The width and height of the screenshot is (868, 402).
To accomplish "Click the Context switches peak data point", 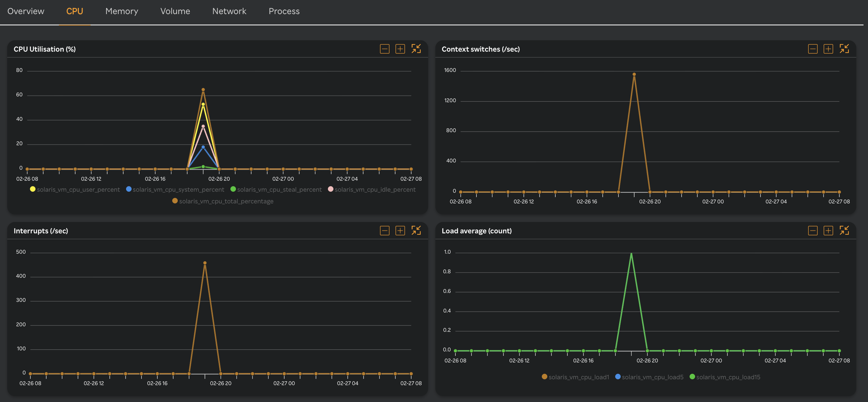I will click(634, 74).
